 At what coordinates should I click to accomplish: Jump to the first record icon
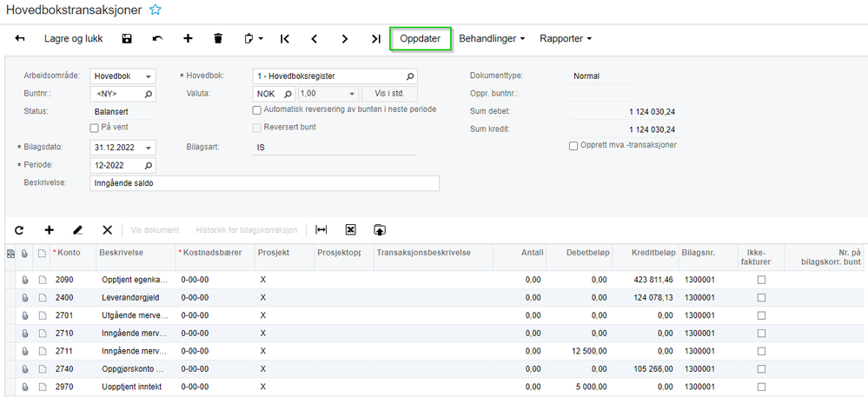pyautogui.click(x=284, y=39)
